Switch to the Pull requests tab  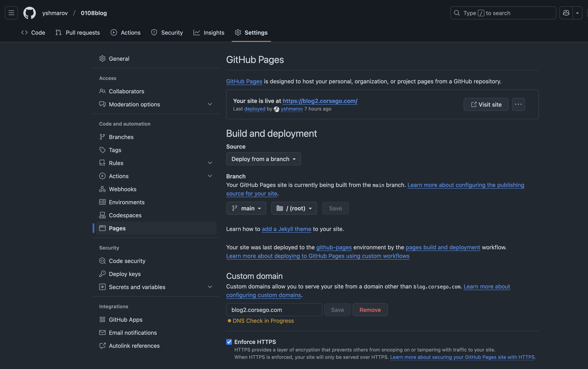click(78, 32)
